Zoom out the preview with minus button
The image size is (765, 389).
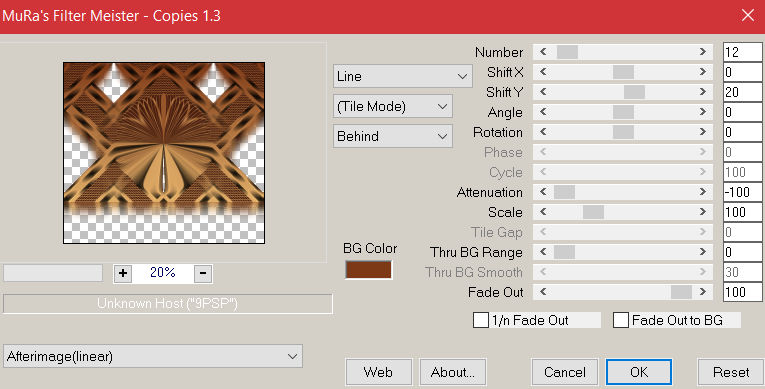203,273
